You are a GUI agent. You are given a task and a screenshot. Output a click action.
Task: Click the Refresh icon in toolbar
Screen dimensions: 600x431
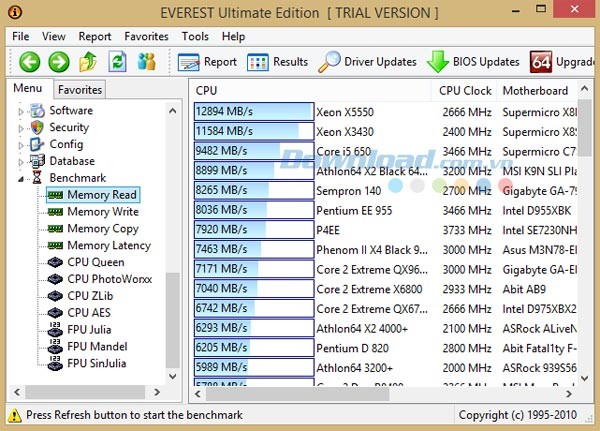[x=118, y=62]
